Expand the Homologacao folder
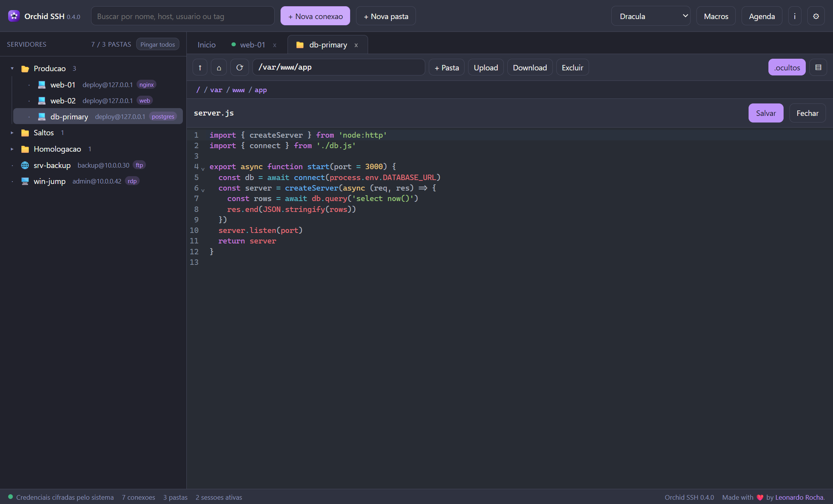This screenshot has width=833, height=504. click(12, 149)
